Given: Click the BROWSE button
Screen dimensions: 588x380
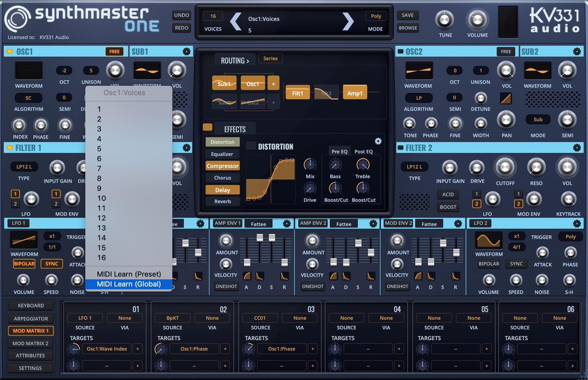Looking at the screenshot, I should coord(408,28).
